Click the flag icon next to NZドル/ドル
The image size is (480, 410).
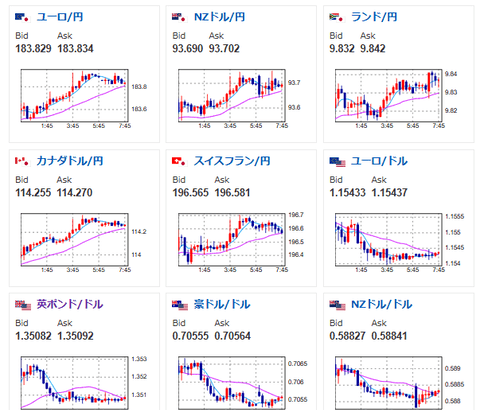(x=337, y=305)
